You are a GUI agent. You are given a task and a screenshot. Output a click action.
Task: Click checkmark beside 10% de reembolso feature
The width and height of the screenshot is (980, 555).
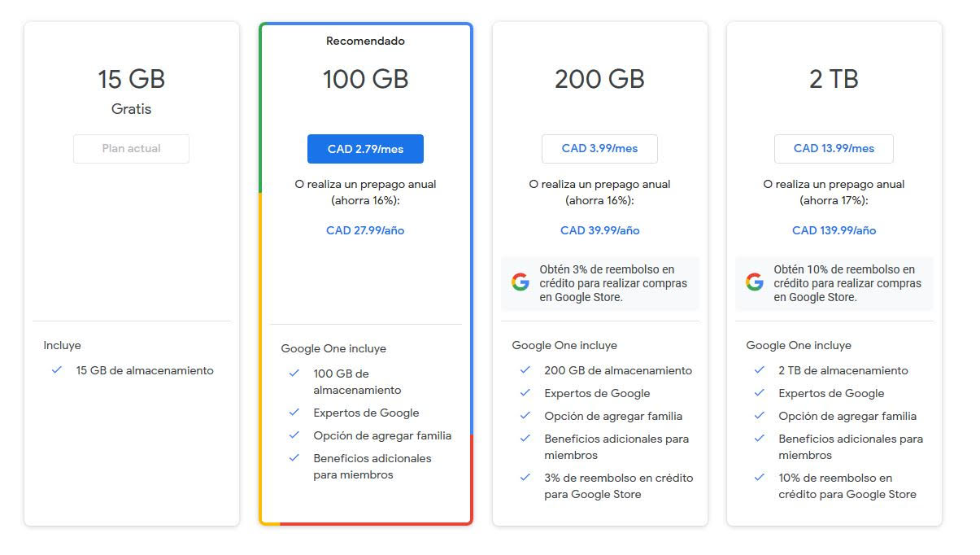(760, 477)
